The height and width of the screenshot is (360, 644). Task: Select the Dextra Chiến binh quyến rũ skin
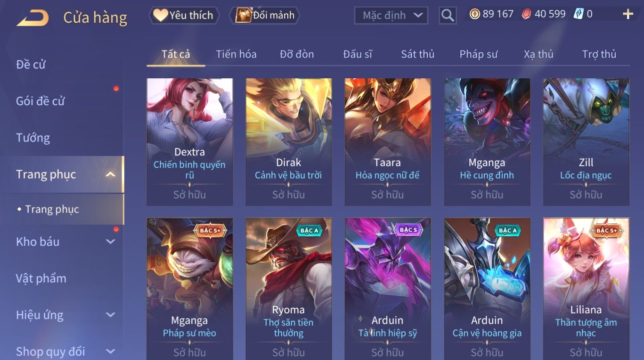coord(190,142)
